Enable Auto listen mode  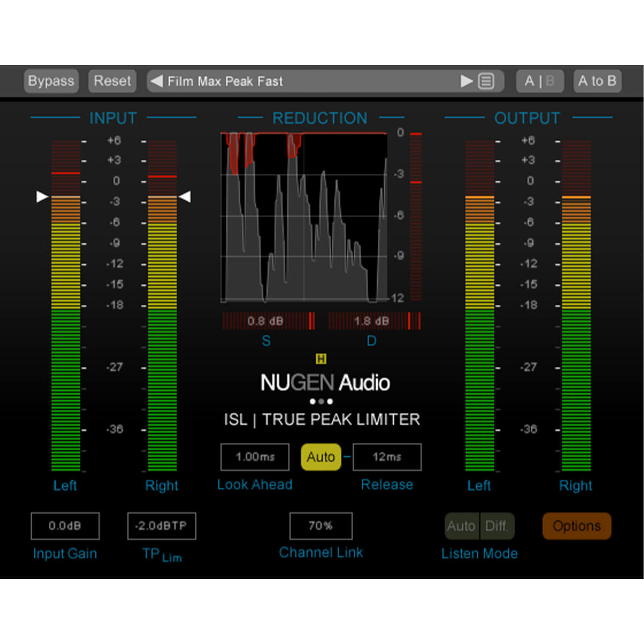click(x=462, y=526)
